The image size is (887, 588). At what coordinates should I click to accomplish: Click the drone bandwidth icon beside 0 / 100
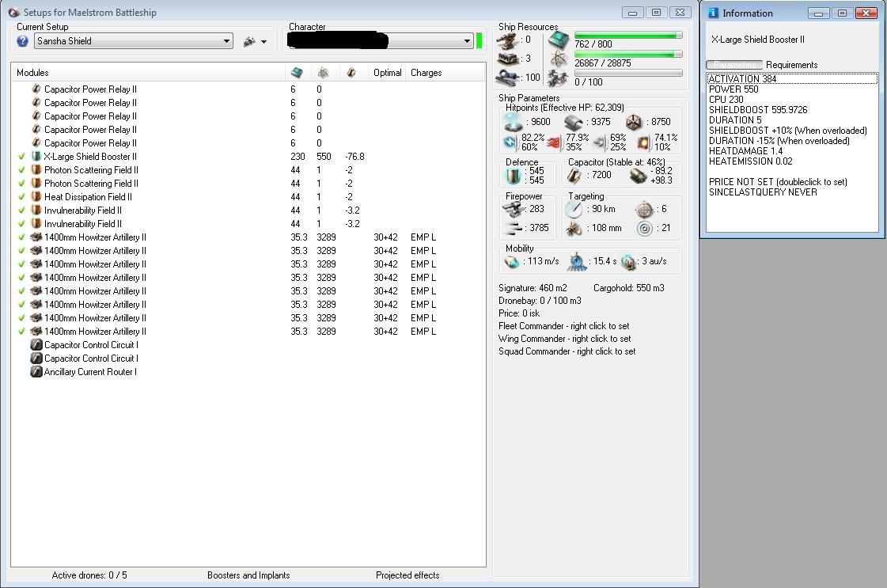(559, 78)
